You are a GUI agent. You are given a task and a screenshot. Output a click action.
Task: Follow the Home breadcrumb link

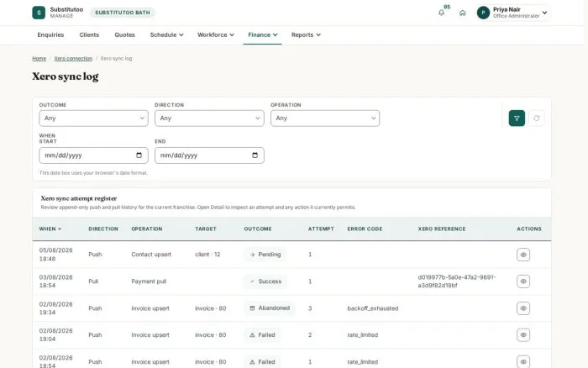39,59
